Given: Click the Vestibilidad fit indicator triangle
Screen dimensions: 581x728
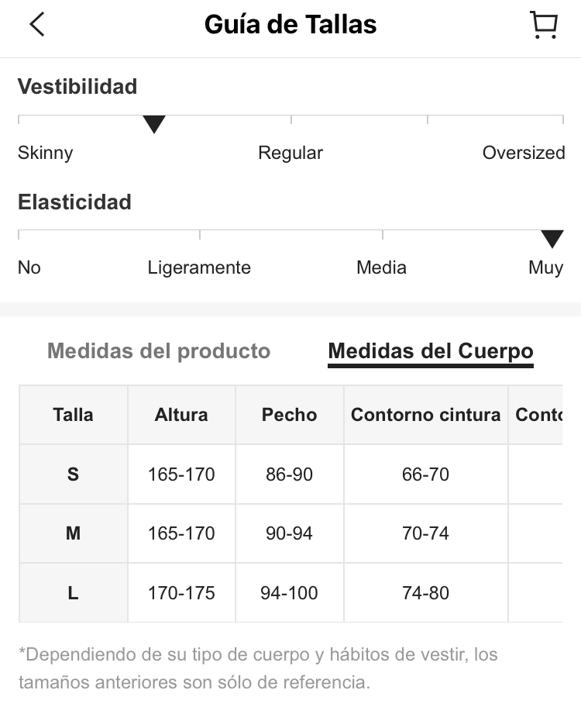Looking at the screenshot, I should pyautogui.click(x=154, y=124).
